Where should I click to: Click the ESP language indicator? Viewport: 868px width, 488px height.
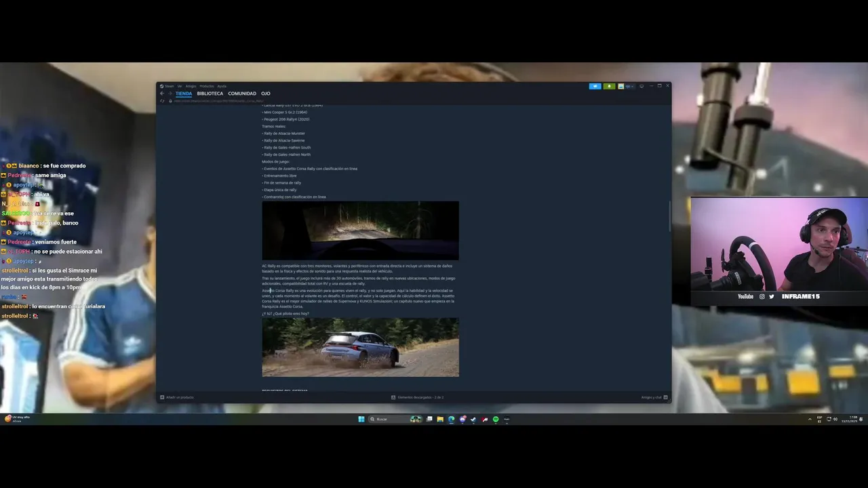tap(820, 419)
